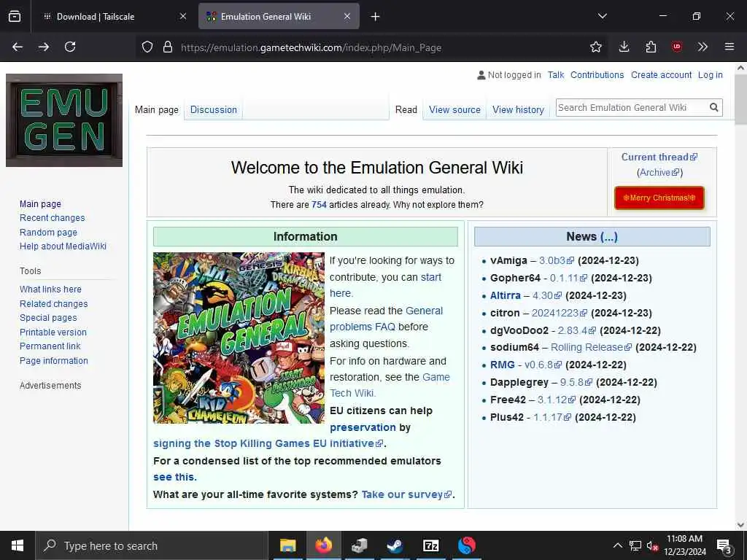This screenshot has width=747, height=560.
Task: Click the EMU GEN wiki logo
Action: click(64, 120)
